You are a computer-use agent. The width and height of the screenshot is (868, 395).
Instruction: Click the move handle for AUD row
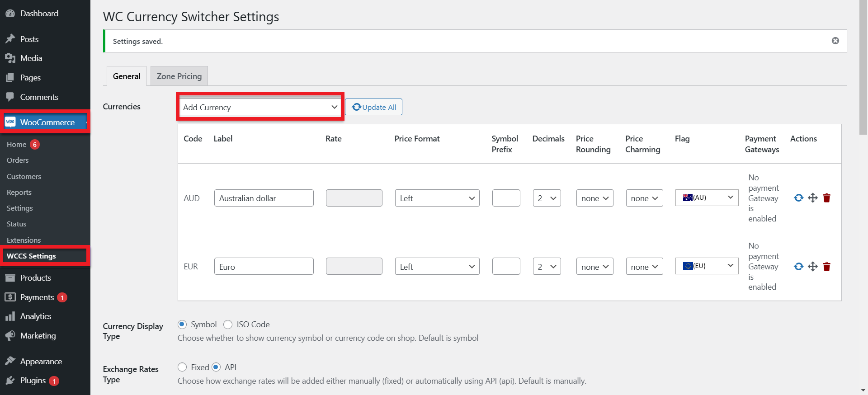click(813, 198)
